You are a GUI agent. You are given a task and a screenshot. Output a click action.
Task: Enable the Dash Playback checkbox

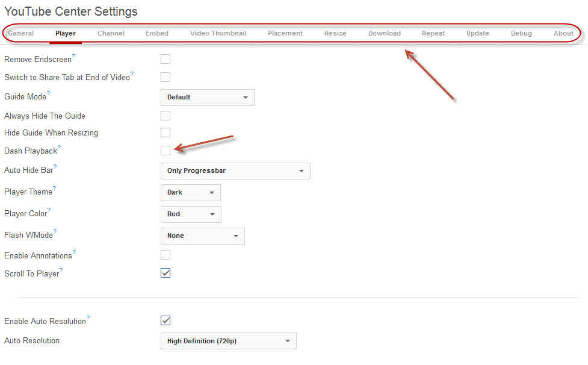click(x=166, y=150)
